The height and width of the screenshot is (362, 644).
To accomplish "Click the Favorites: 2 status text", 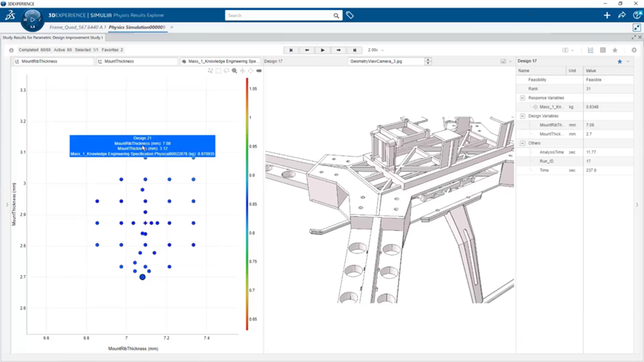I will pos(112,50).
